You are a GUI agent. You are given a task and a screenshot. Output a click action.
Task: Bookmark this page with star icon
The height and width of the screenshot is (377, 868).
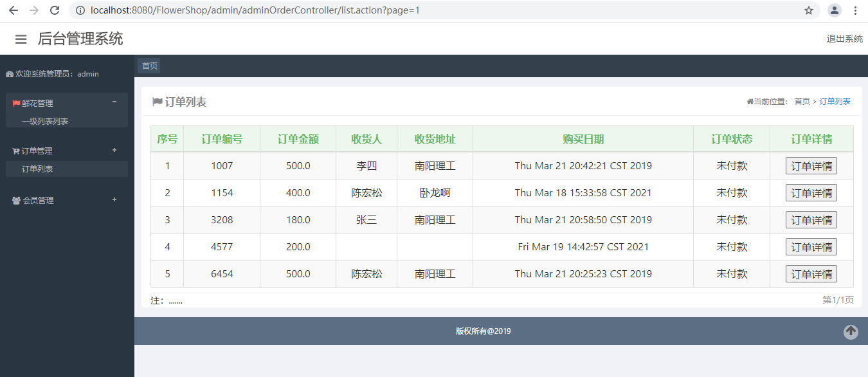[809, 10]
